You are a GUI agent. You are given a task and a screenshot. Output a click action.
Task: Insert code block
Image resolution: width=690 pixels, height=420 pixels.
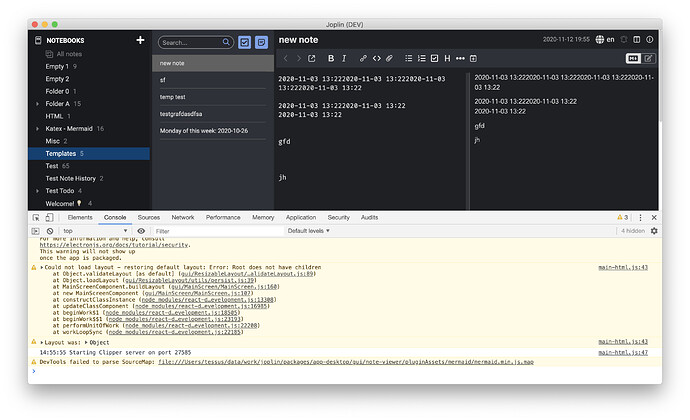377,58
